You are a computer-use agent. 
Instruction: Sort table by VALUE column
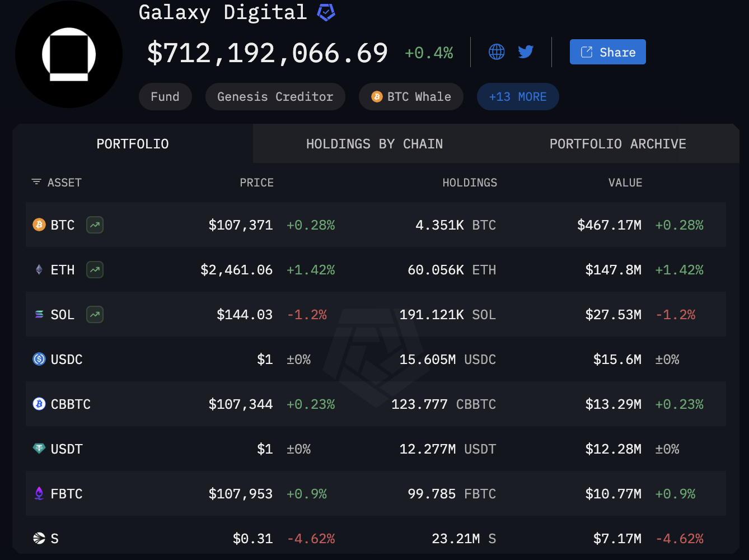(625, 183)
